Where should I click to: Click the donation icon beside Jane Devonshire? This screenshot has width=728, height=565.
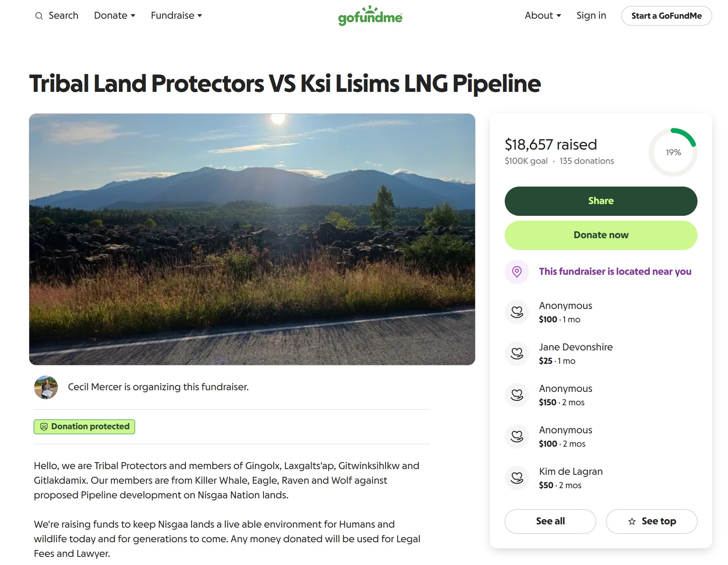pos(517,354)
